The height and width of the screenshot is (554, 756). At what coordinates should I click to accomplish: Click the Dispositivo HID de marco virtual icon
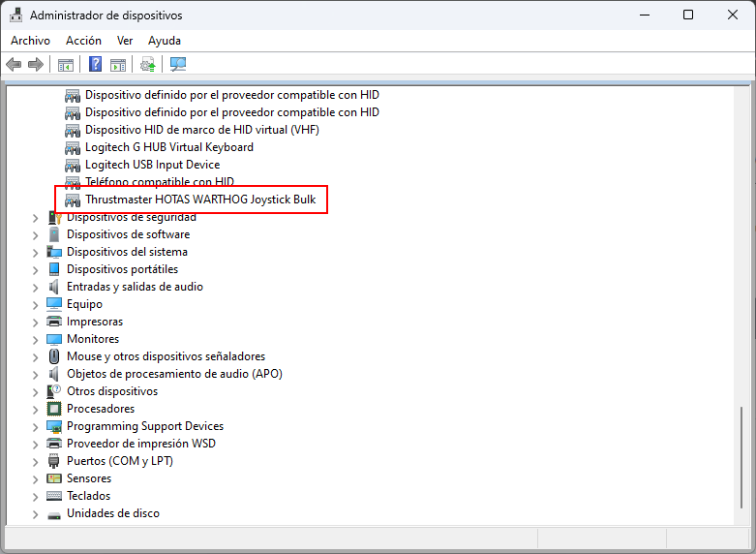point(73,131)
